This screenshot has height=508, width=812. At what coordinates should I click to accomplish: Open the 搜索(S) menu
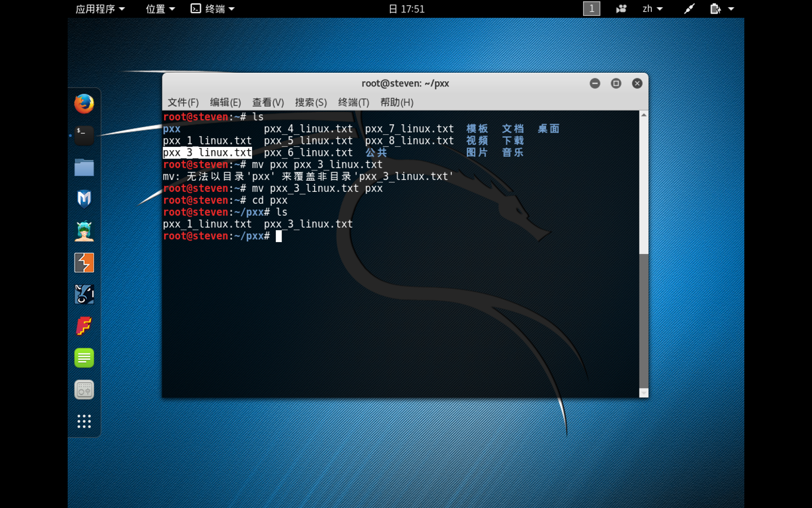(311, 102)
